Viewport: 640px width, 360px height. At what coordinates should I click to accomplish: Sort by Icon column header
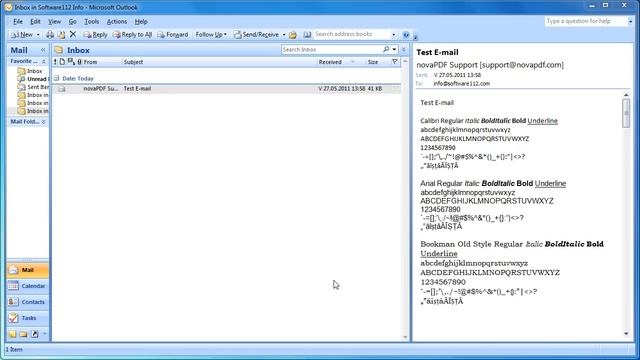62,62
